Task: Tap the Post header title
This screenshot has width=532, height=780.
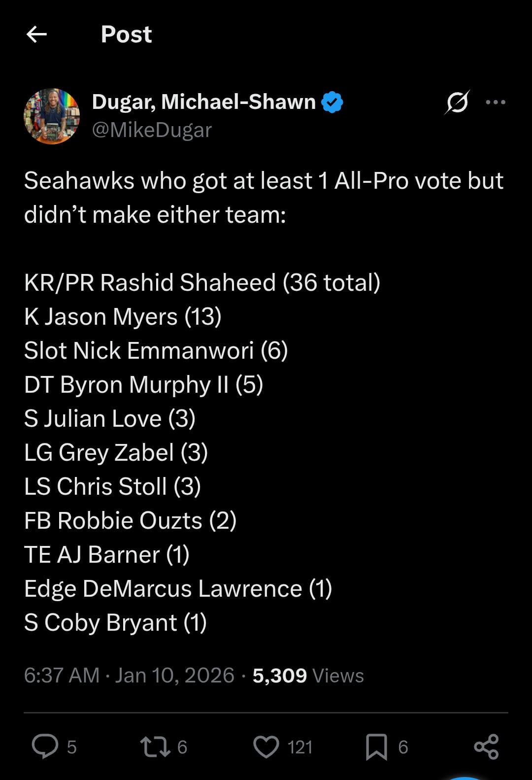Action: [126, 34]
